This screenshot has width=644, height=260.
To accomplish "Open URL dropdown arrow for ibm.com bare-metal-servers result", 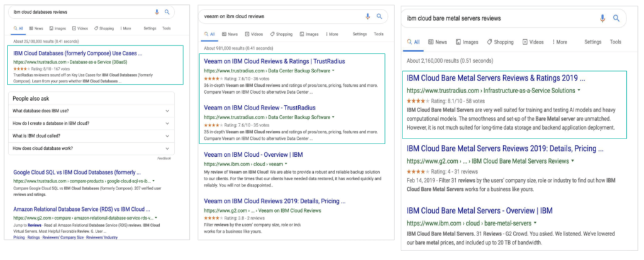I will 535,223.
